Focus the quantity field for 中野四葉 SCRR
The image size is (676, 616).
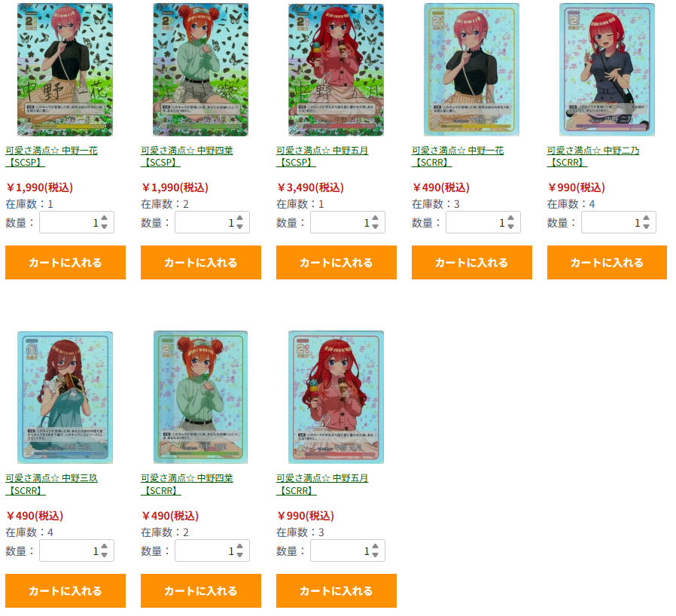point(212,550)
